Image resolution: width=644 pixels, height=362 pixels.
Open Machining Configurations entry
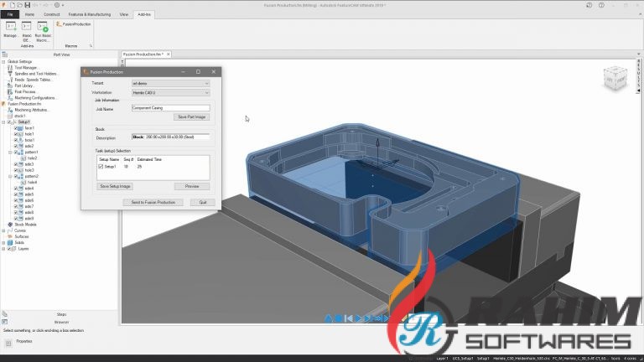tap(34, 98)
